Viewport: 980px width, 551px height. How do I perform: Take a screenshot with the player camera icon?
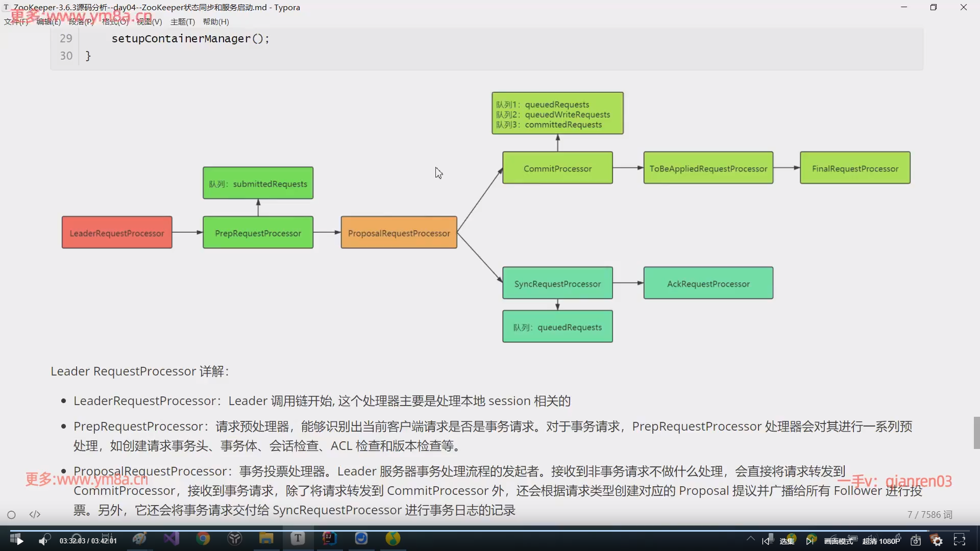coord(916,540)
